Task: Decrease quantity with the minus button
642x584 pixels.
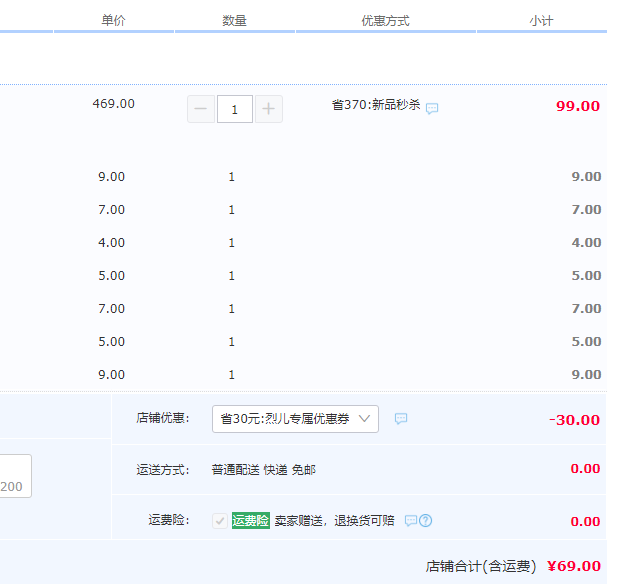Action: 201,109
